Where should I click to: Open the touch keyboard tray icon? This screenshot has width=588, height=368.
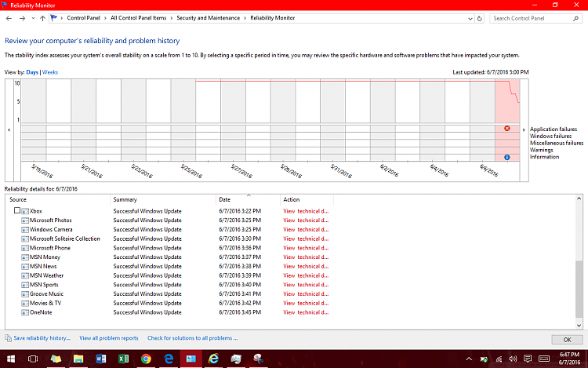pos(544,359)
